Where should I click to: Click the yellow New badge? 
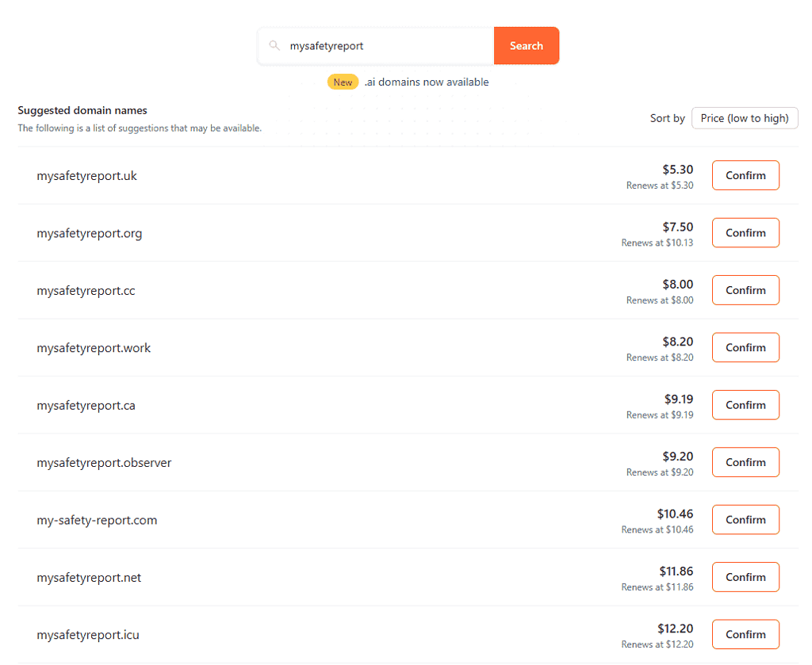pyautogui.click(x=343, y=82)
